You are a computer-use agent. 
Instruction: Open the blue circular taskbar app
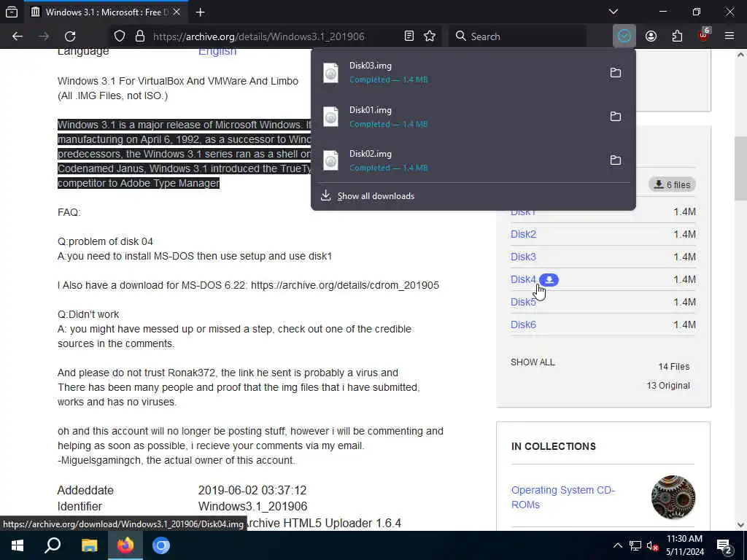pos(161,545)
